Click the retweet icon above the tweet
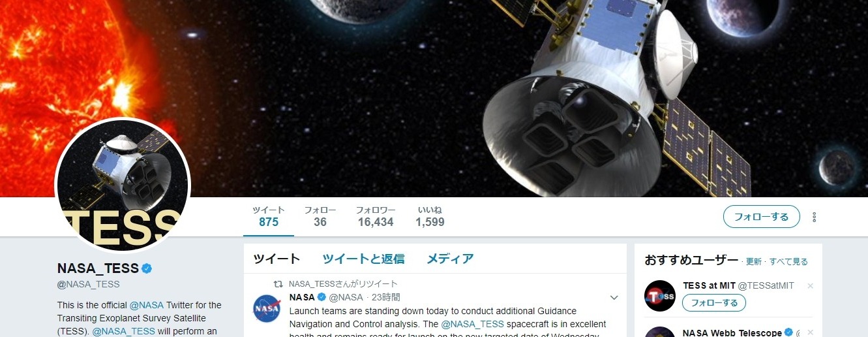868x337 pixels. 278,284
